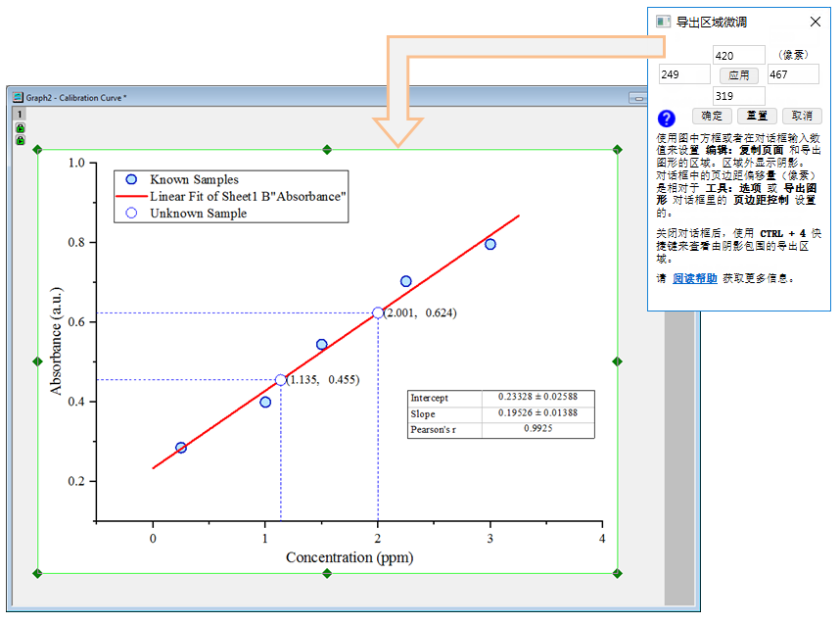840x623 pixels.
Task: Click the export dialog title bar icon
Action: 663,22
